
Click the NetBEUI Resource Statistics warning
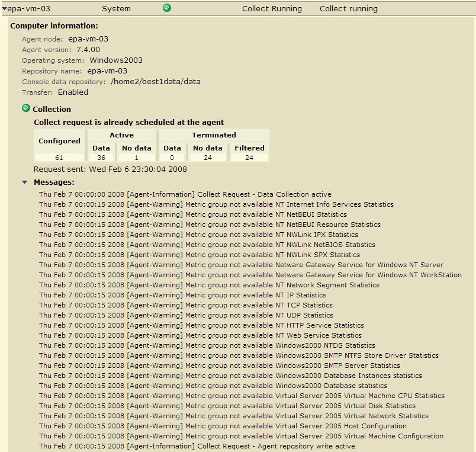point(210,225)
